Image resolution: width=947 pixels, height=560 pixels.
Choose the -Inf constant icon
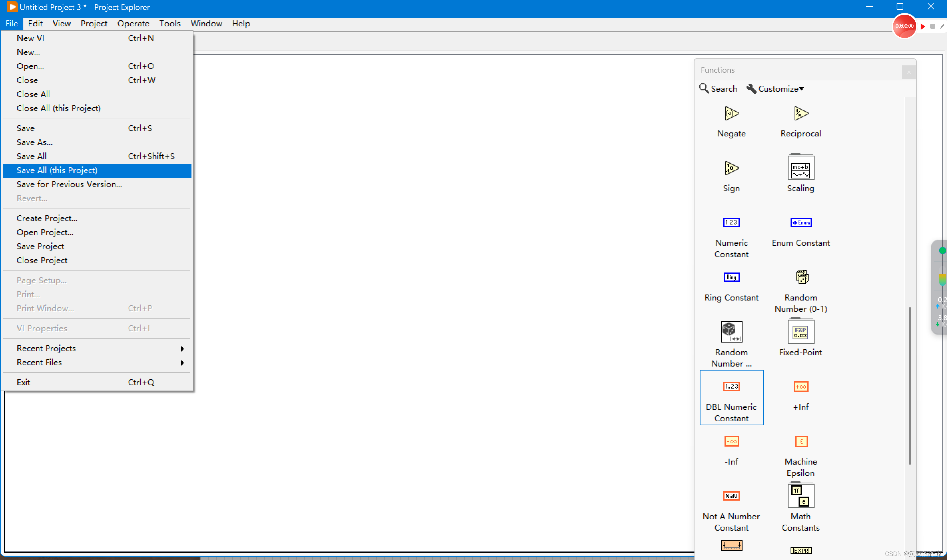[x=731, y=441]
